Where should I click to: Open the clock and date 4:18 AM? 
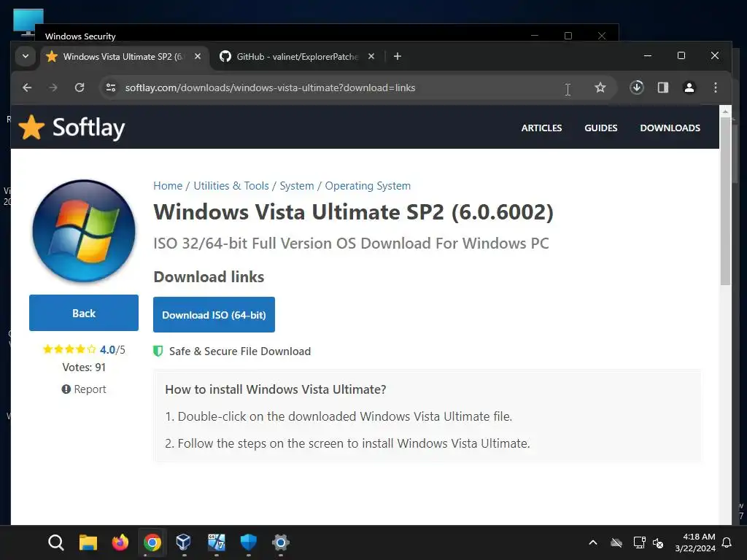tap(695, 542)
